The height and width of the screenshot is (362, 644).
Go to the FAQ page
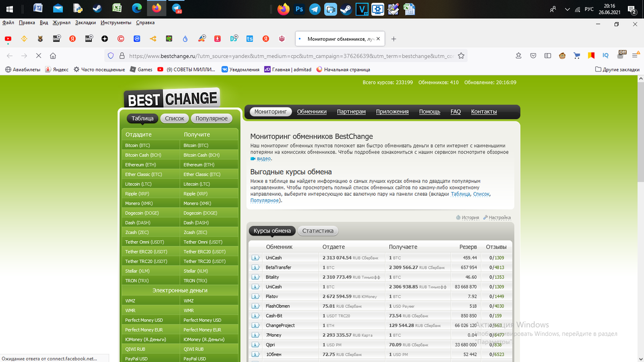[x=456, y=112]
